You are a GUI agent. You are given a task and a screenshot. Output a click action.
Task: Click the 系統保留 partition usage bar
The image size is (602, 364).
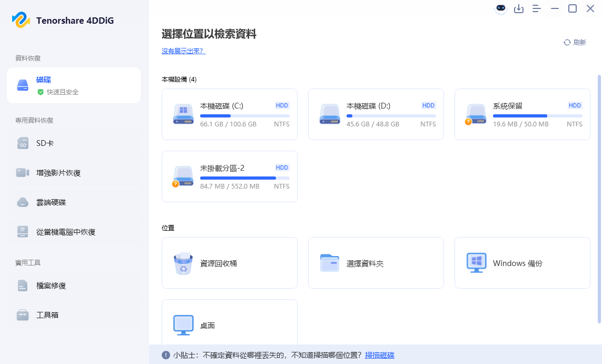[x=537, y=115]
